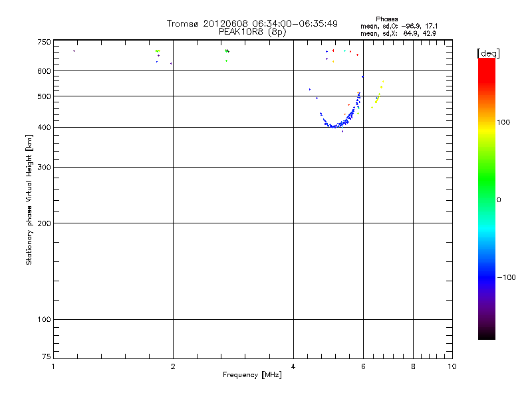532x399 pixels.
Task: Click the x-axis tick label '6'
Action: [363, 367]
